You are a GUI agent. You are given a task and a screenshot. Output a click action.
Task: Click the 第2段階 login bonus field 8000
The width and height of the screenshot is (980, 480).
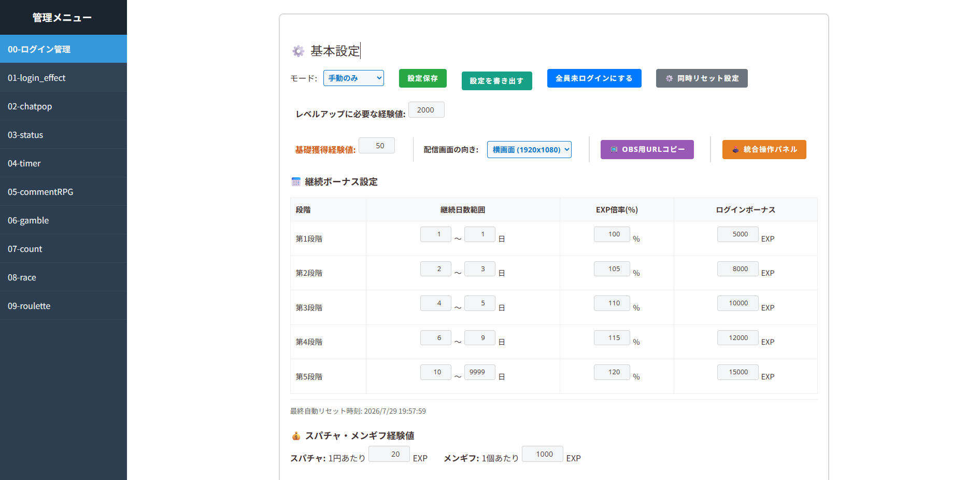pyautogui.click(x=738, y=269)
